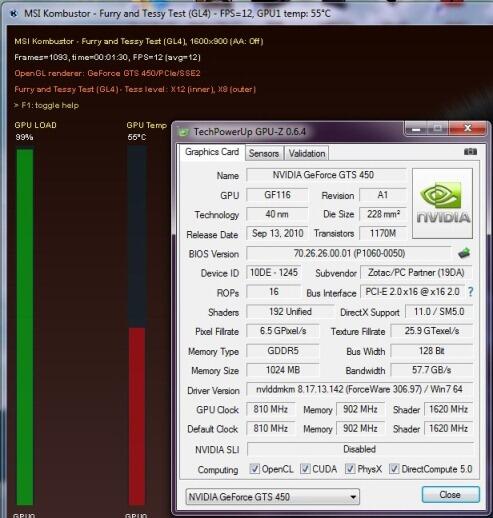Click the MSI Kombustor window title bar
The width and height of the screenshot is (493, 518).
(247, 14)
